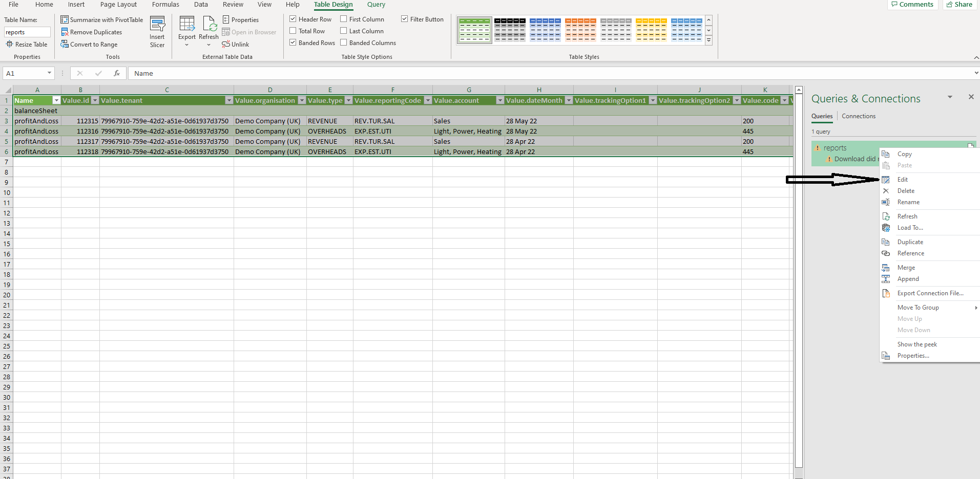Screen dimensions: 980x479
Task: Switch to the Connections tab
Action: click(858, 116)
